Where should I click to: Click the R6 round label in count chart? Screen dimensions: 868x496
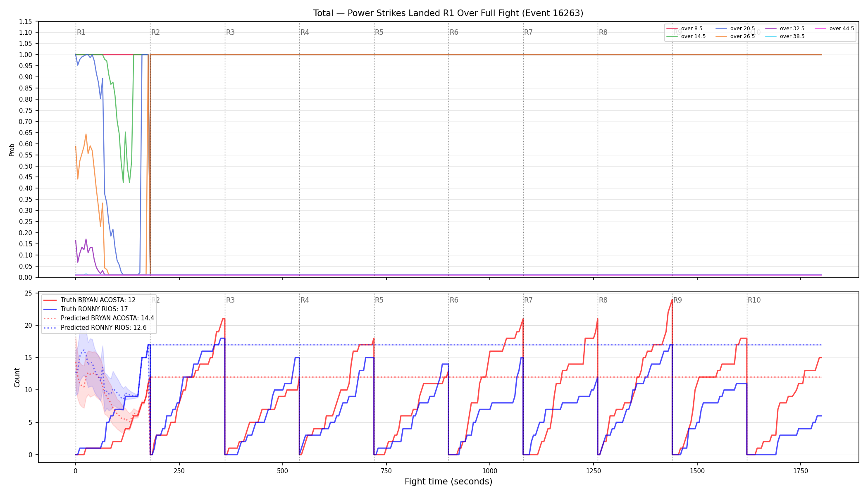(x=454, y=300)
